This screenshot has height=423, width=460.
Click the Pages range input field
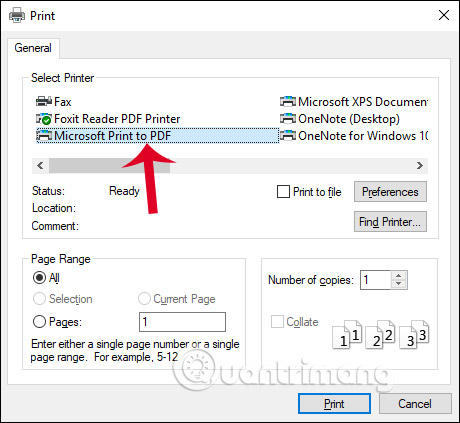point(182,322)
